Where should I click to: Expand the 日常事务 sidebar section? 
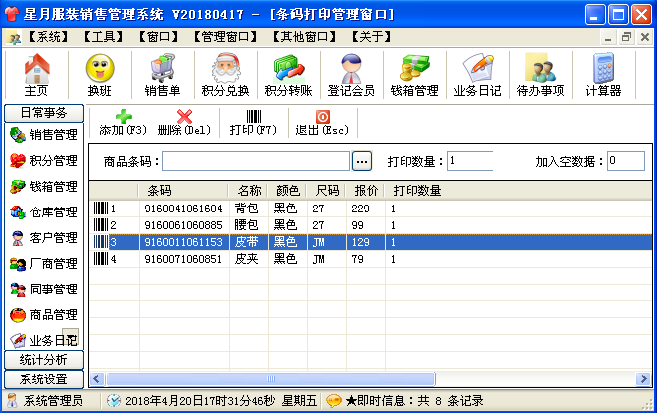pyautogui.click(x=44, y=113)
